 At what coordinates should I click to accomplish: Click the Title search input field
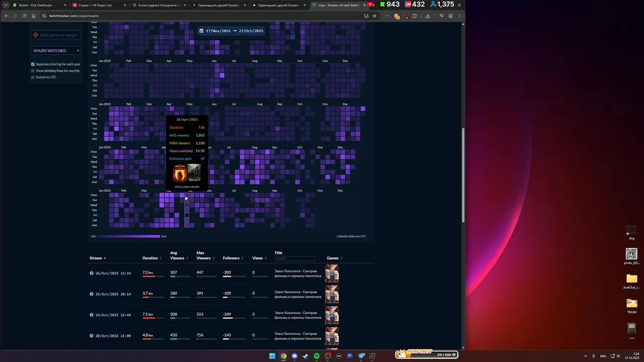[x=294, y=258]
